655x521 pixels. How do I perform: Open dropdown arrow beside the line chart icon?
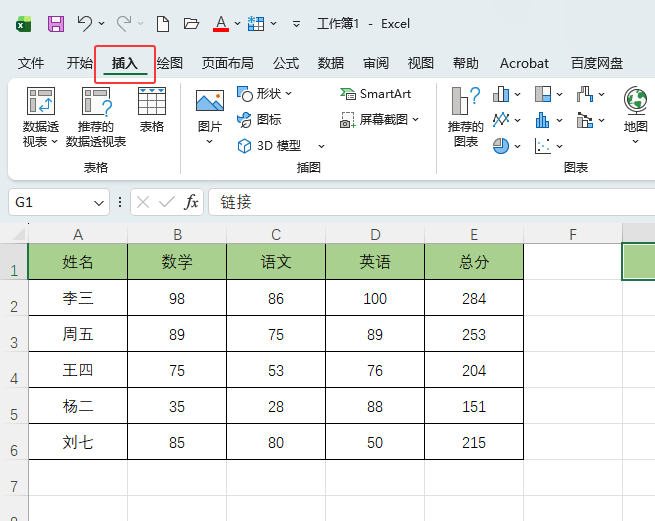[518, 120]
